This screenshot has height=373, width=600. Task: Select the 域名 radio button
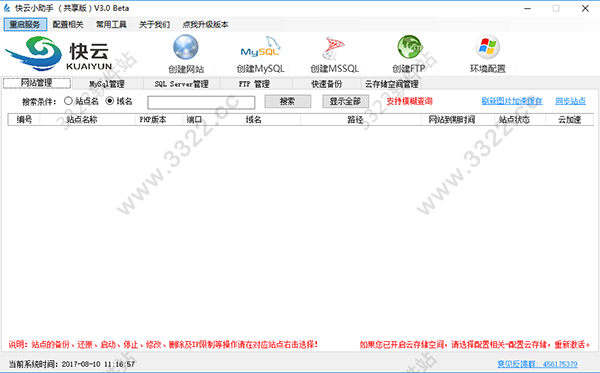(109, 101)
